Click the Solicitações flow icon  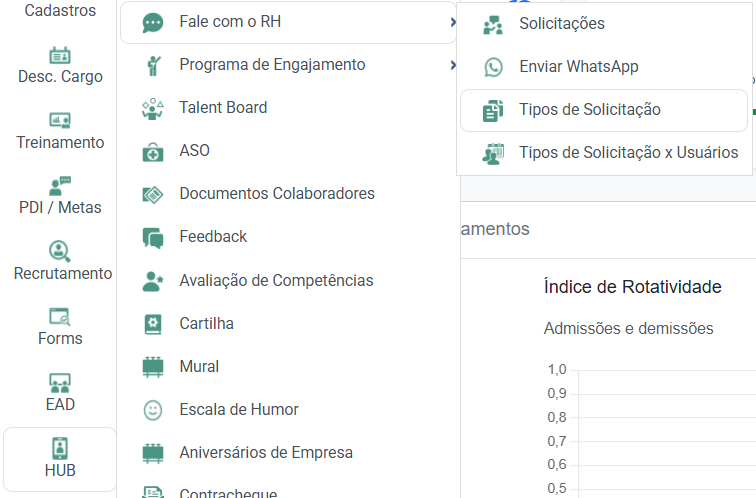click(493, 24)
